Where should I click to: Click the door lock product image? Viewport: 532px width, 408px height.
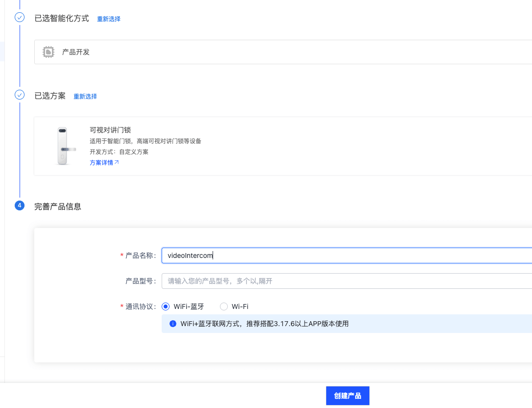(x=62, y=146)
